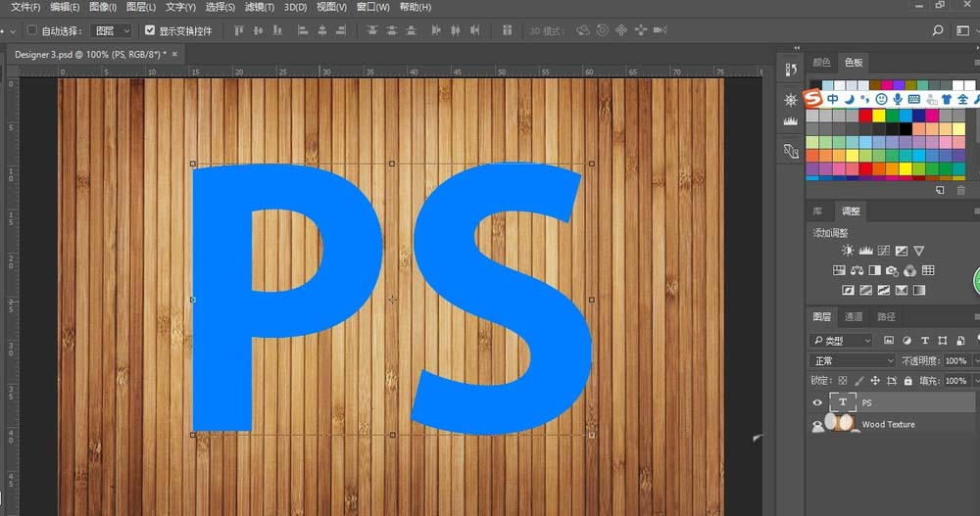Toggle filter for adjustment layers
Screen dimensions: 980x516
(x=906, y=341)
